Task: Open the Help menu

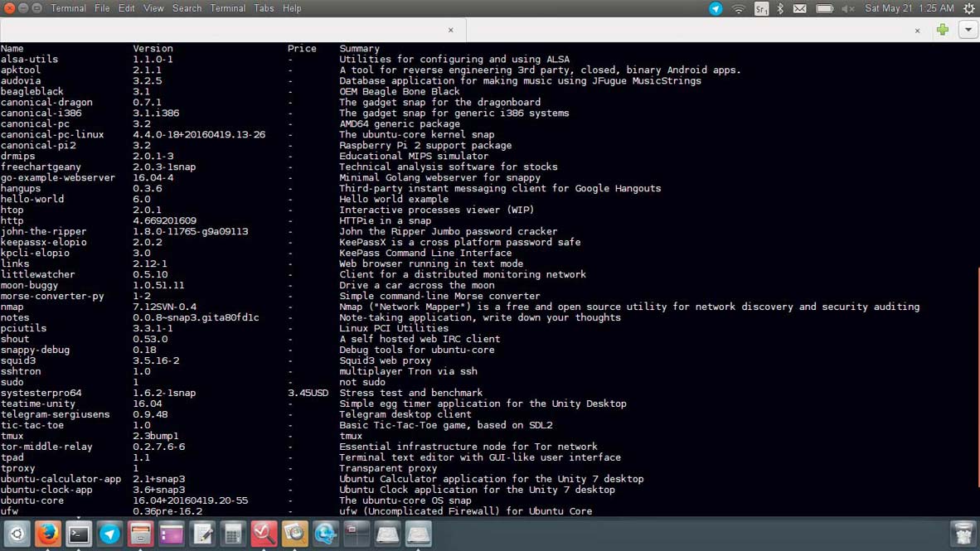Action: (x=292, y=8)
